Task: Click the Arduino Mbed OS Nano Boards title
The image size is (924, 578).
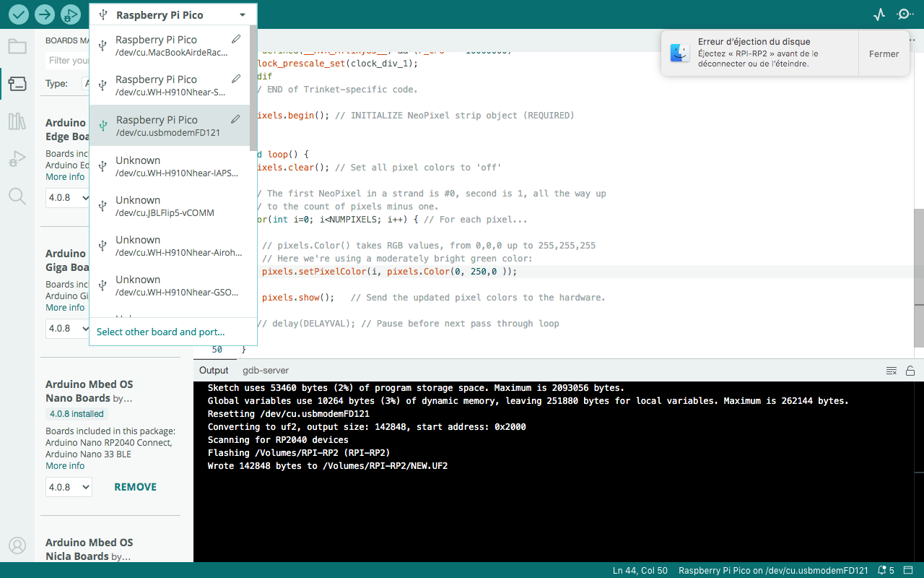Action: coord(90,391)
